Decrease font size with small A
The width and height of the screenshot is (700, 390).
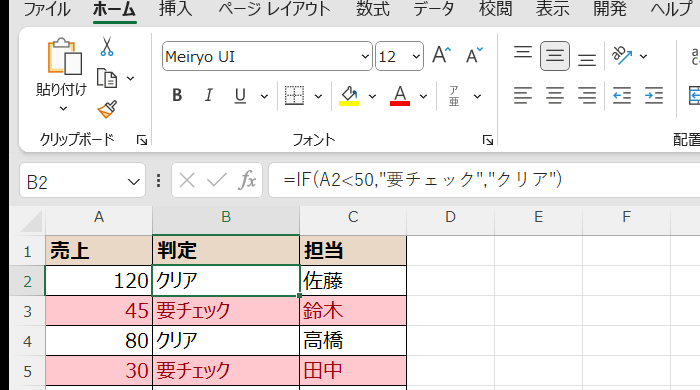tap(474, 55)
